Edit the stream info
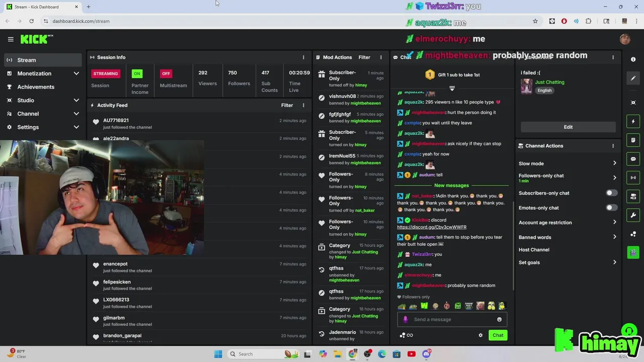 pos(568,127)
